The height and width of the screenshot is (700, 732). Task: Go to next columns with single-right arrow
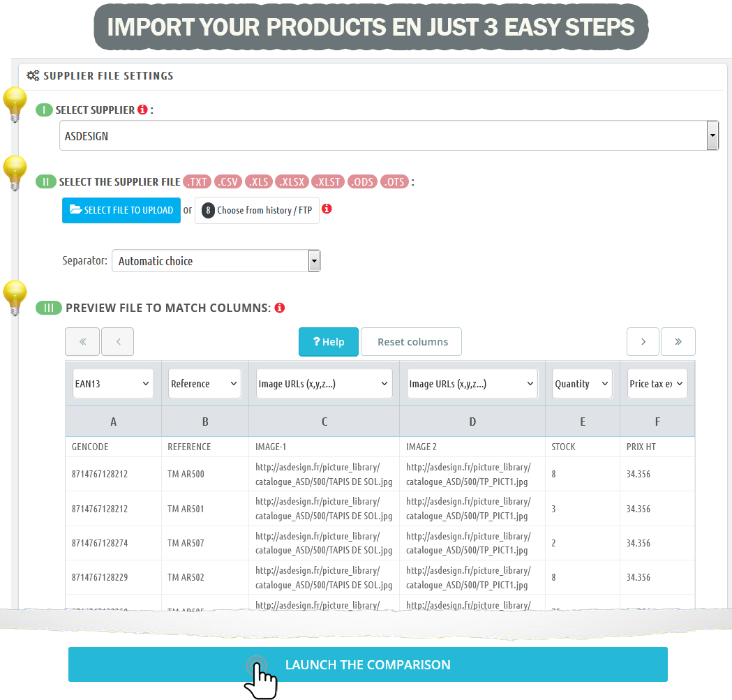pos(643,342)
